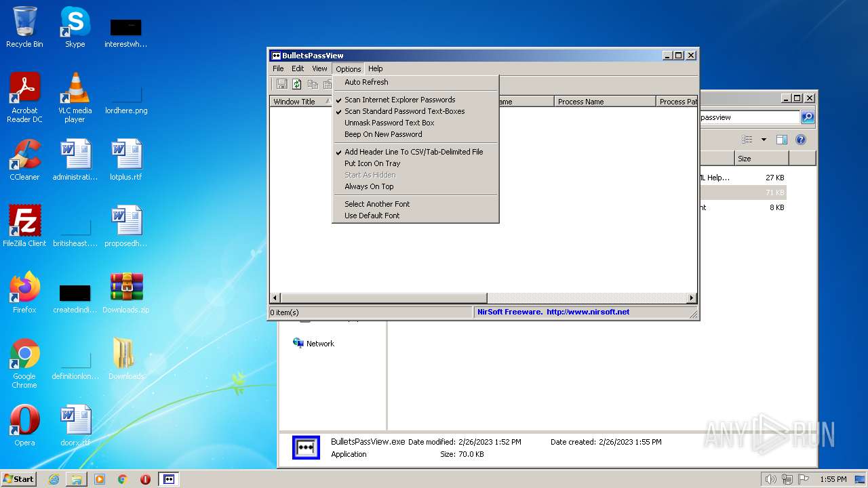Toggle the Explorer preview pane icon

coord(781,140)
